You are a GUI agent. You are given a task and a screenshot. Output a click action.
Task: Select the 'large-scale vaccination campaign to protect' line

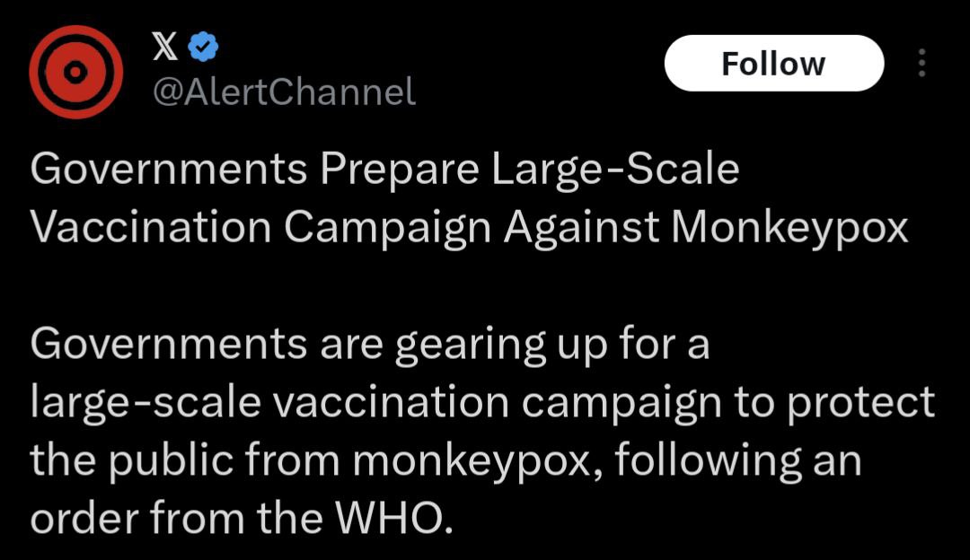(482, 403)
